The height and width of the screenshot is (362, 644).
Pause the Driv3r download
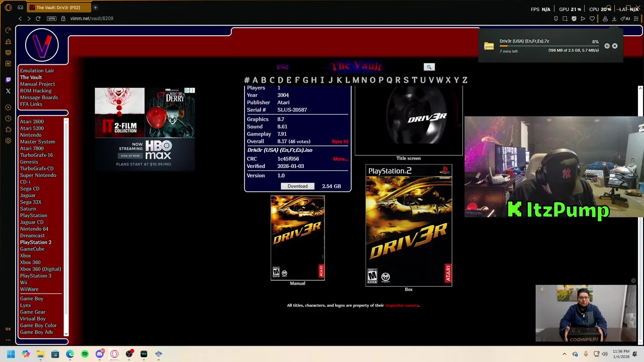point(607,46)
